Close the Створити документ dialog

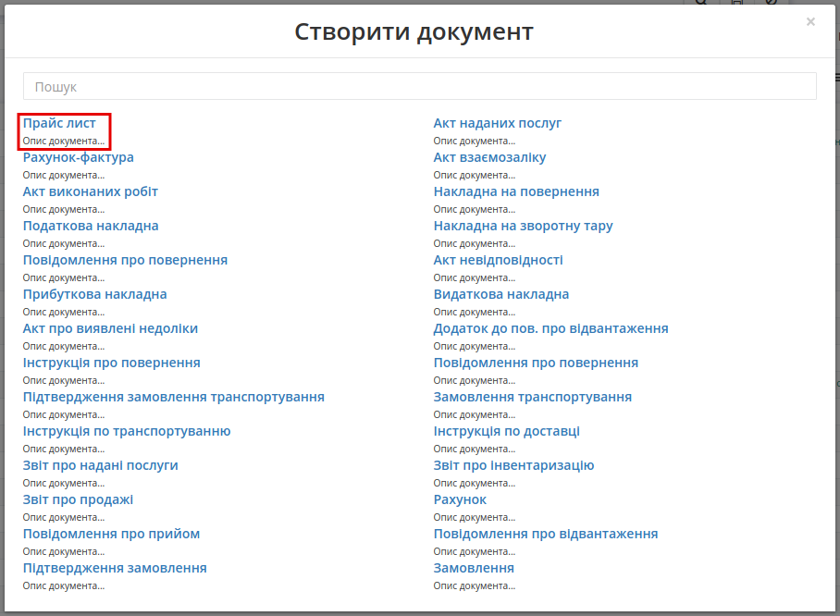click(810, 21)
